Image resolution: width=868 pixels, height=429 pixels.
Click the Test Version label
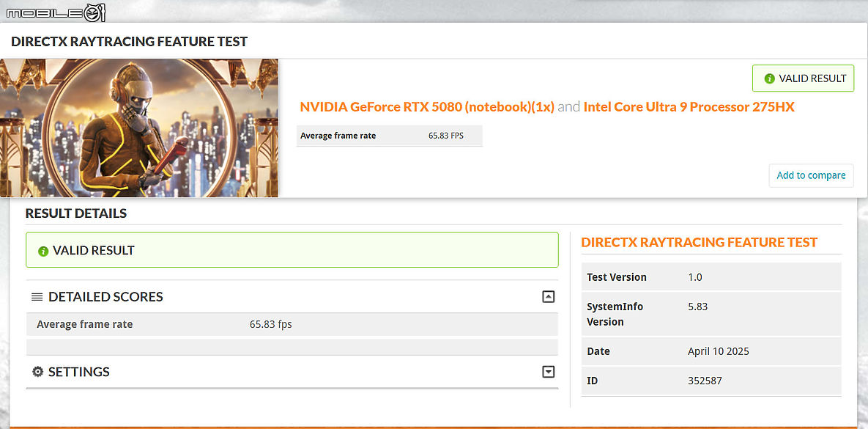[617, 277]
